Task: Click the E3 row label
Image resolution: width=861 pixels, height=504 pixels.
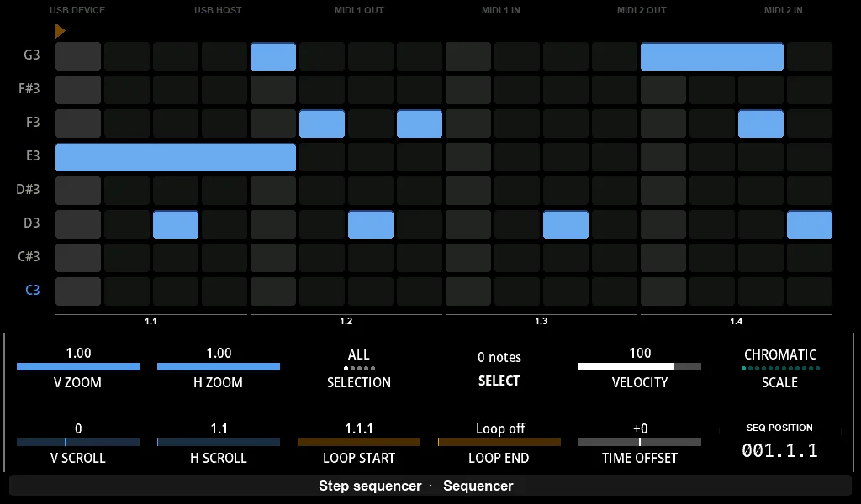Action: tap(33, 155)
